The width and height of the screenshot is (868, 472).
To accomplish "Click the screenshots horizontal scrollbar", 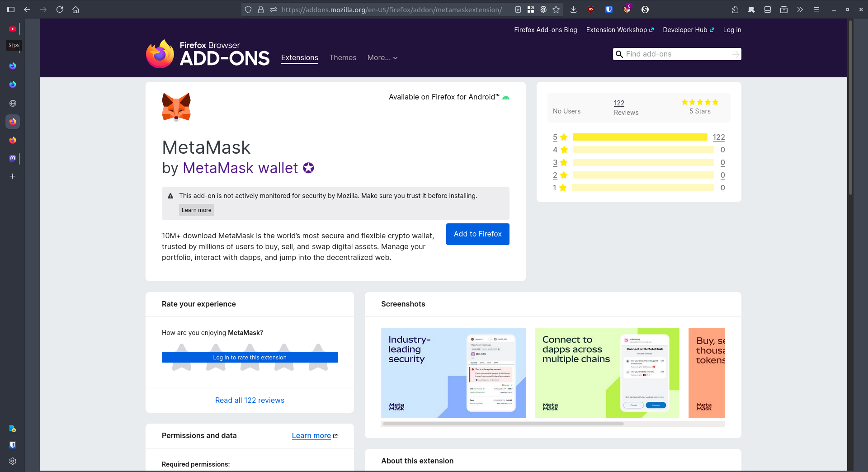I will click(x=503, y=424).
